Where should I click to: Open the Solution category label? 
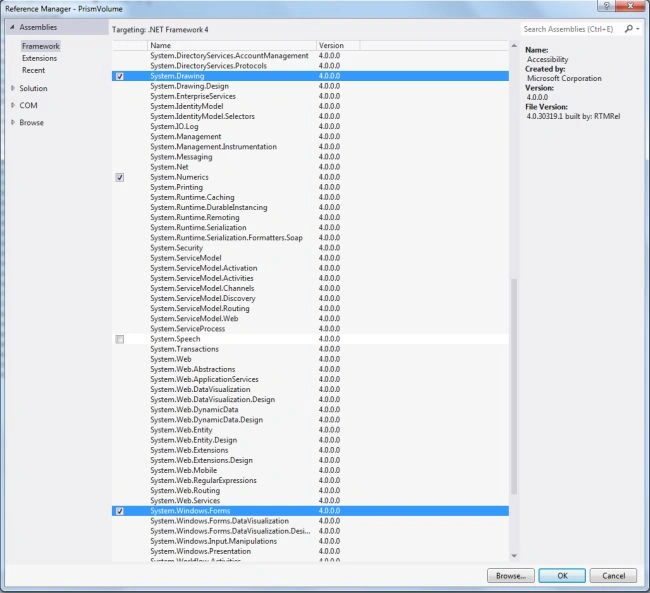click(33, 88)
